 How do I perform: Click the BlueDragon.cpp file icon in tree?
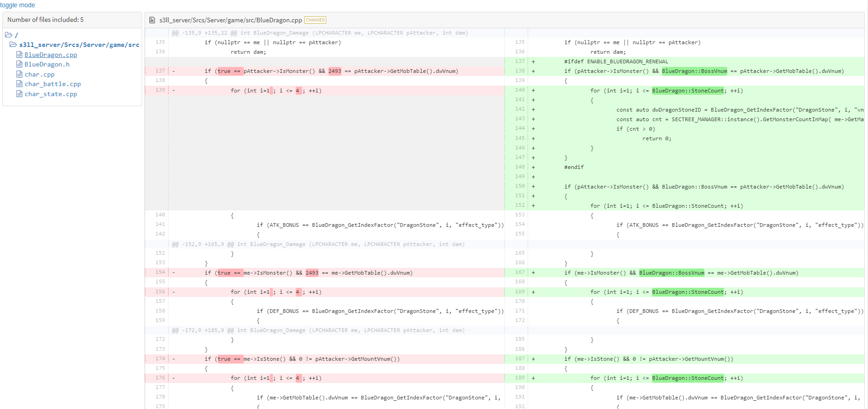click(20, 55)
